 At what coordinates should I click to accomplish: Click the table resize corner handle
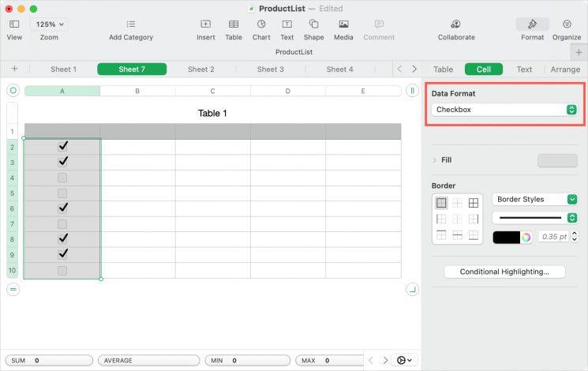(x=412, y=289)
